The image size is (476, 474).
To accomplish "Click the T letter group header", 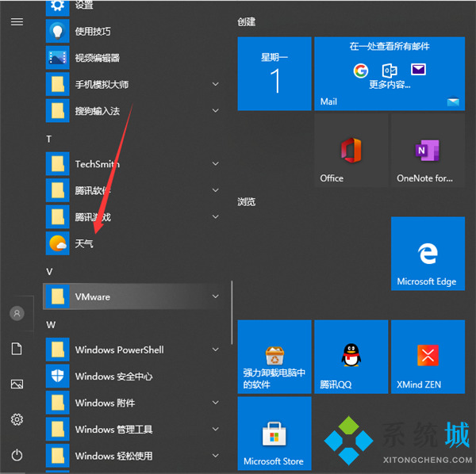I will pos(49,140).
